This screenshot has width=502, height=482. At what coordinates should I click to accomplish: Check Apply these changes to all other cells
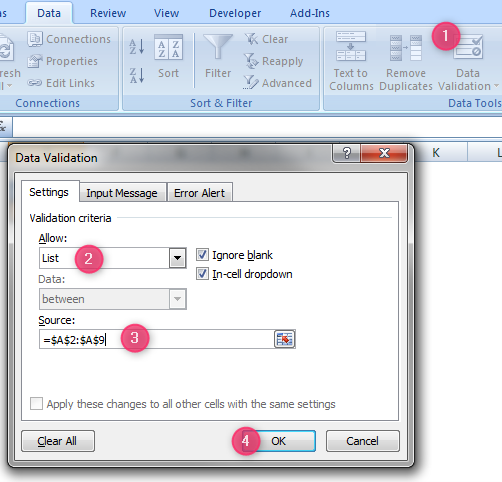click(x=36, y=404)
